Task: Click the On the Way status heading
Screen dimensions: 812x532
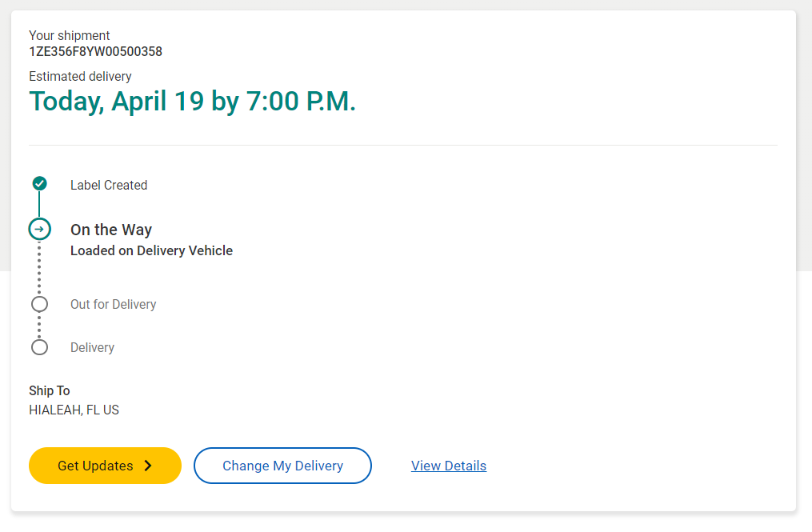Action: 111,230
